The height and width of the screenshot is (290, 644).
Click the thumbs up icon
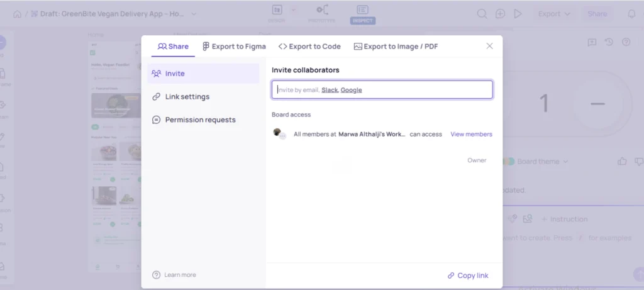pyautogui.click(x=622, y=162)
